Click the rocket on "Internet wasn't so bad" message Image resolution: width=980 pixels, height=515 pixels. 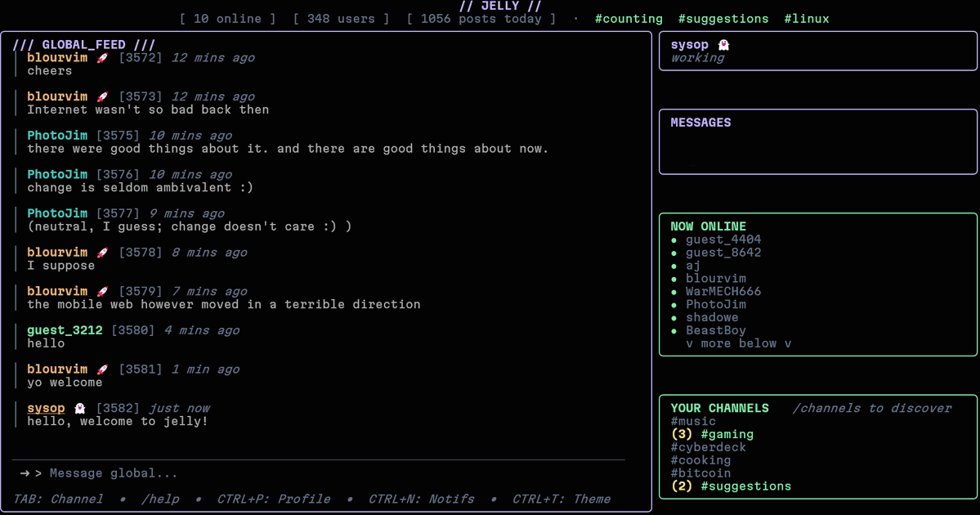[x=101, y=96]
